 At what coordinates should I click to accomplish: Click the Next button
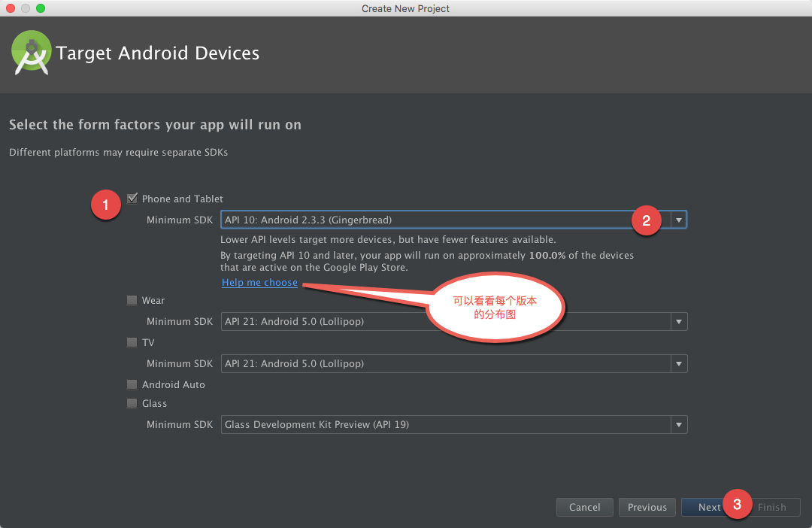(x=710, y=507)
